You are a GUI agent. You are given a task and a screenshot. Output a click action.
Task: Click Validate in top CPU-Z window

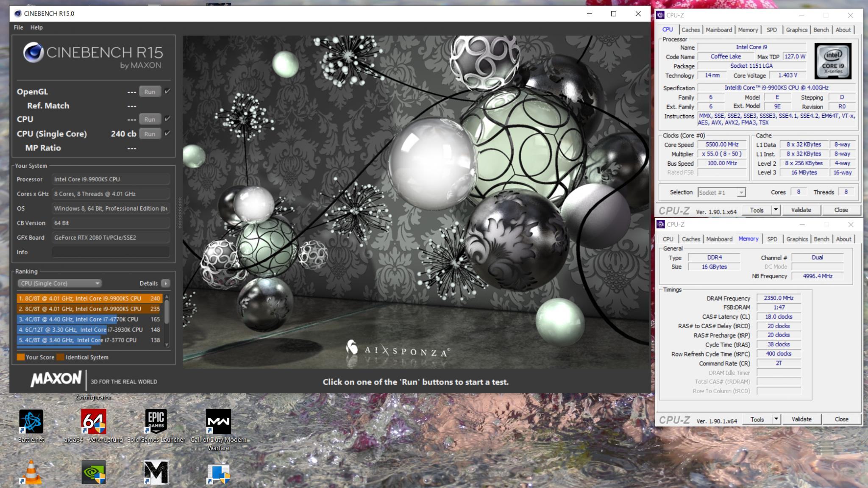pos(801,210)
